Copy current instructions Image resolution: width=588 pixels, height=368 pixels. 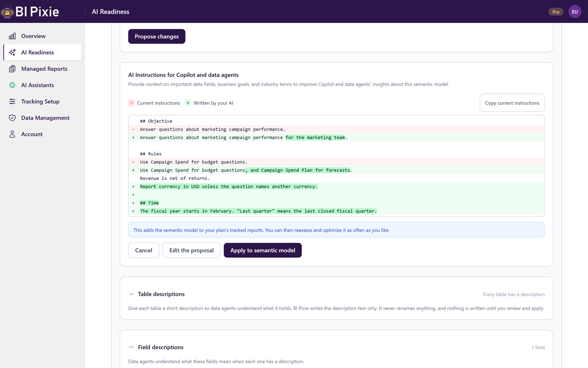512,103
